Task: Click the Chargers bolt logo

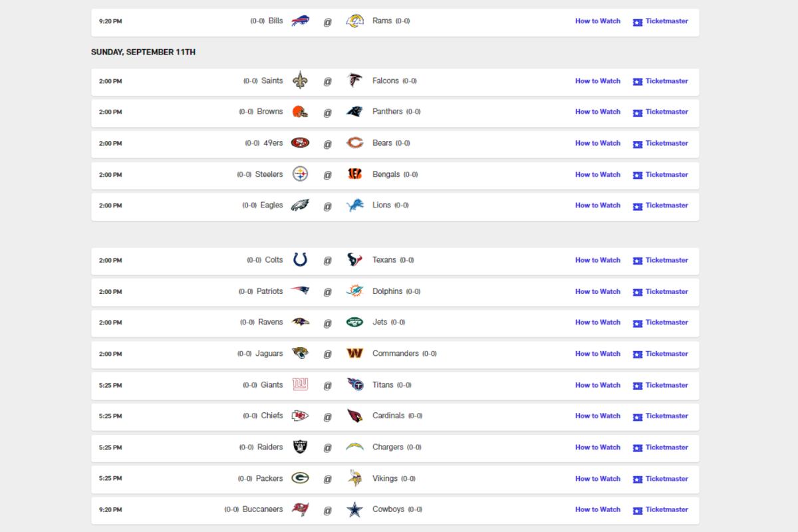Action: (355, 448)
